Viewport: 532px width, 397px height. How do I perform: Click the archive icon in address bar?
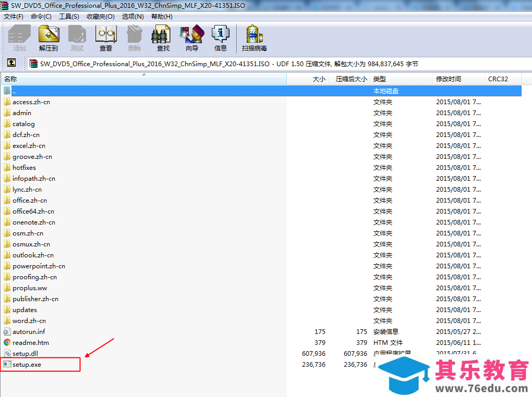[x=33, y=64]
